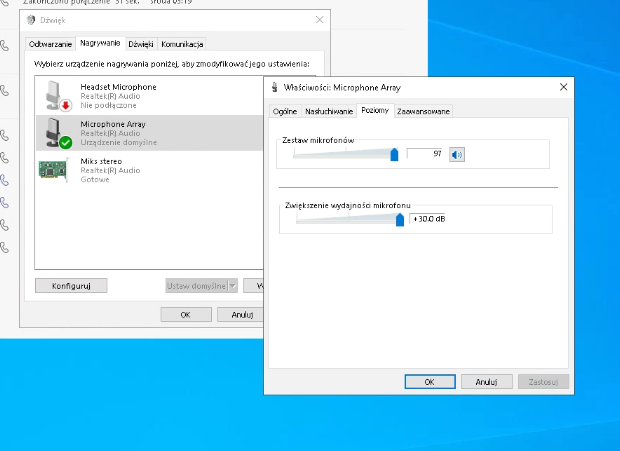Click the microphone level value field showing 97
The image size is (620, 451).
[x=424, y=154]
